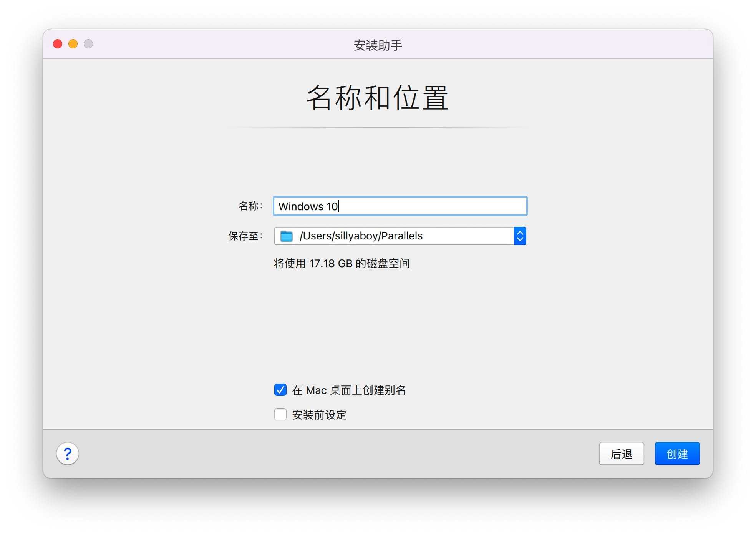This screenshot has height=535, width=756.
Task: Go back with the 后退 button
Action: (621, 454)
